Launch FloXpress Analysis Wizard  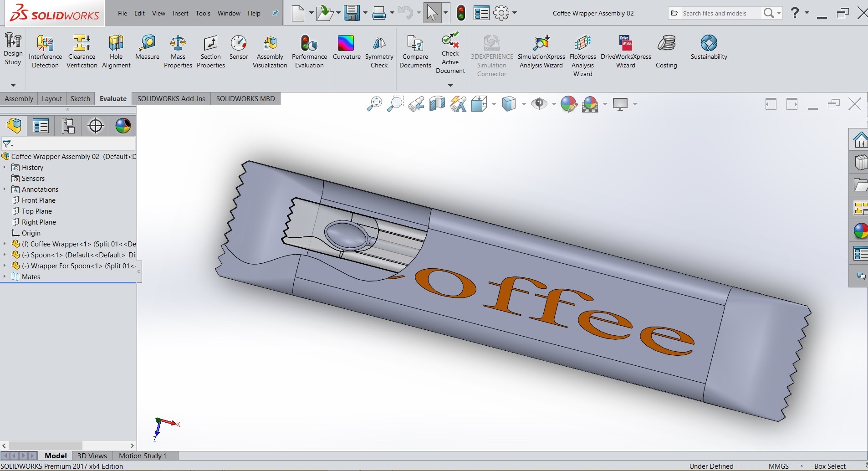583,56
